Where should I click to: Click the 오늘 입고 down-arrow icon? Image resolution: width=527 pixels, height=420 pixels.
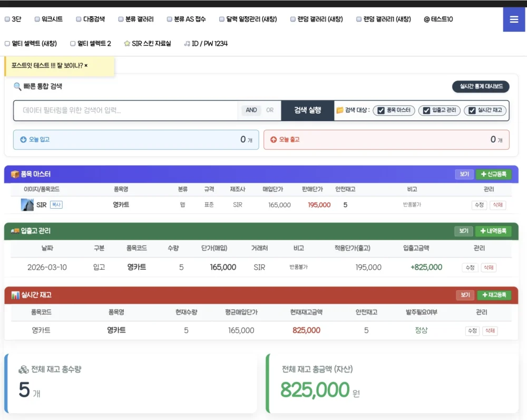pyautogui.click(x=23, y=140)
